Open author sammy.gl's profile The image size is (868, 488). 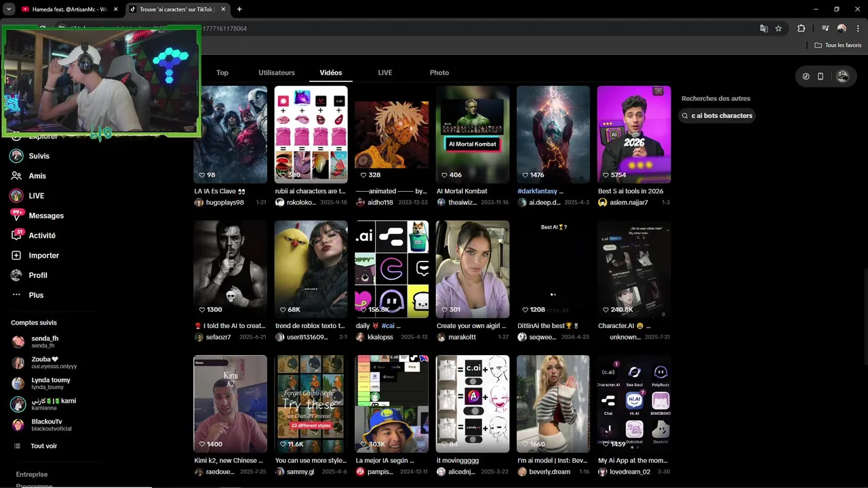point(300,472)
